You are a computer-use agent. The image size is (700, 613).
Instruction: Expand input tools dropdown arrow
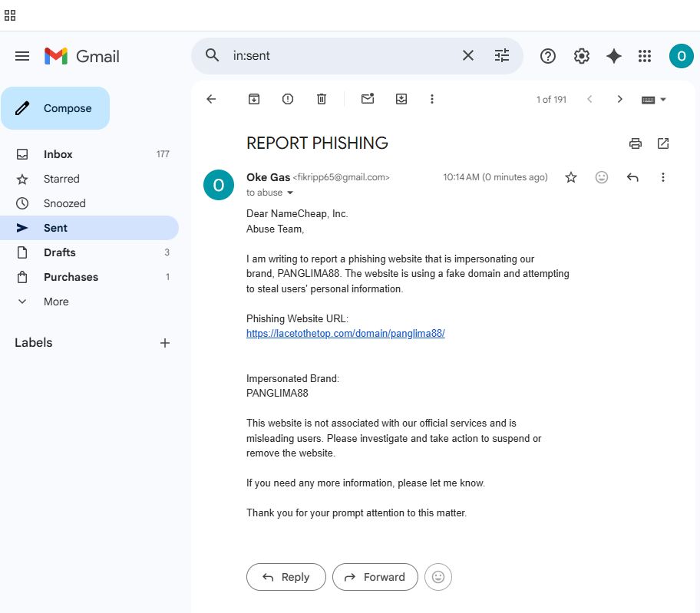tap(663, 100)
